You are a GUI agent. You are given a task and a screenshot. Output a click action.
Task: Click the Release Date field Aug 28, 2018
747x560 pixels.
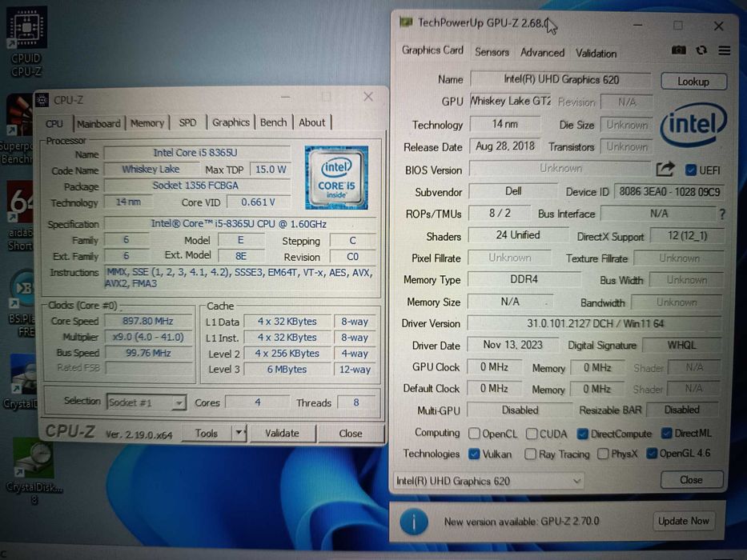point(505,146)
